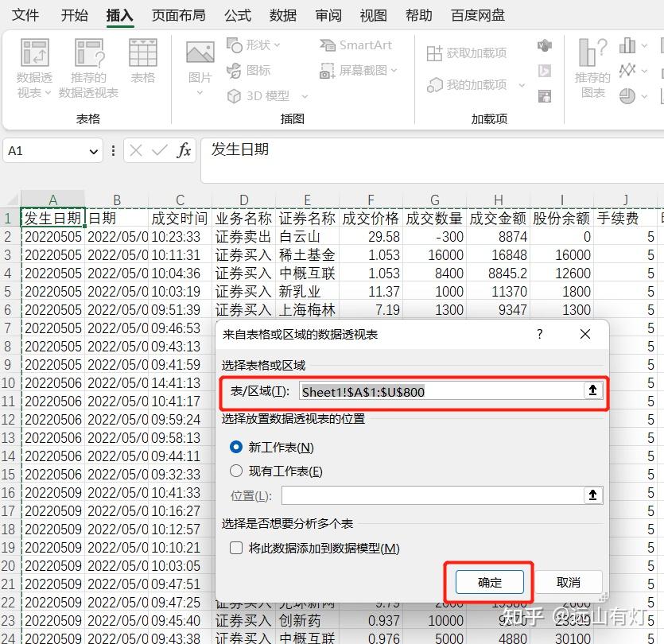The height and width of the screenshot is (644, 664).
Task: Click the Visio Data Visualizer add-in icon
Action: click(545, 45)
